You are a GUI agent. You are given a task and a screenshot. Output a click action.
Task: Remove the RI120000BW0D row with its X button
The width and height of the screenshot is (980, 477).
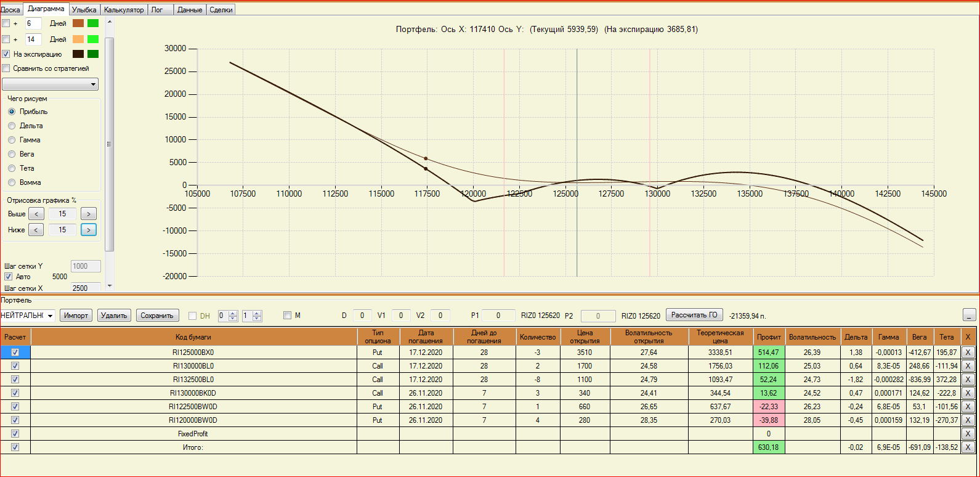(x=968, y=420)
